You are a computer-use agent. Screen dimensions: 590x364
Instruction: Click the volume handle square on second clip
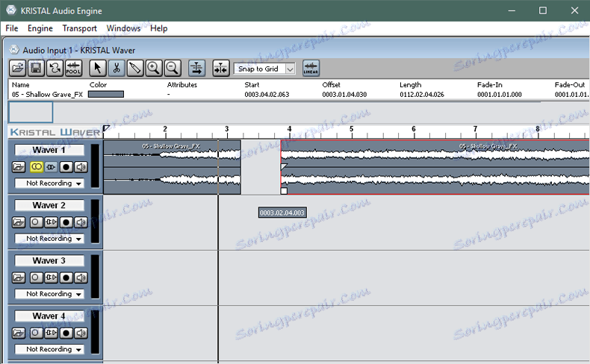[284, 191]
